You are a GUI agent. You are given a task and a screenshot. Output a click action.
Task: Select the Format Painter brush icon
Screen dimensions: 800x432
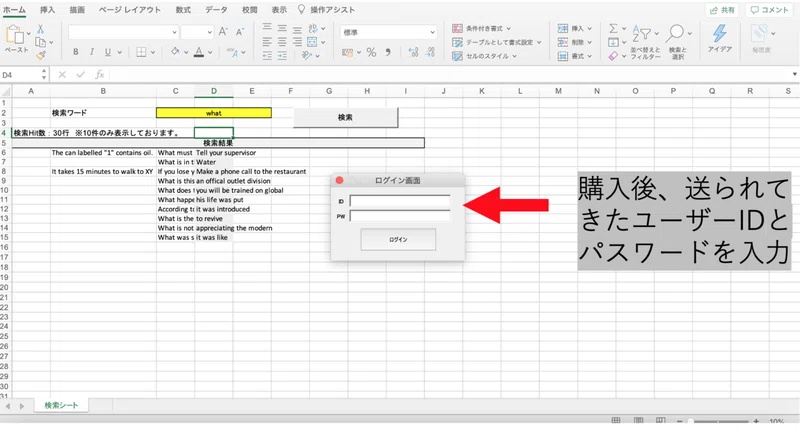41,55
